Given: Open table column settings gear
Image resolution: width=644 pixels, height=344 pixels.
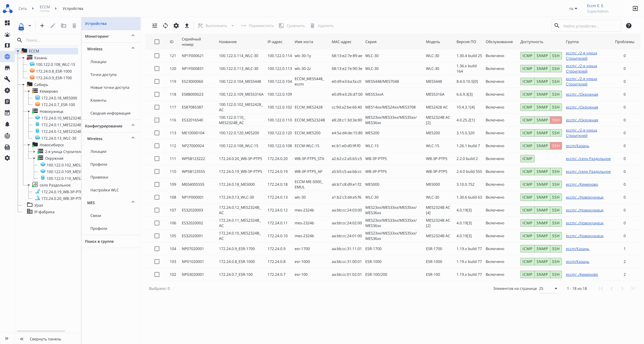Looking at the screenshot, I should [x=176, y=26].
